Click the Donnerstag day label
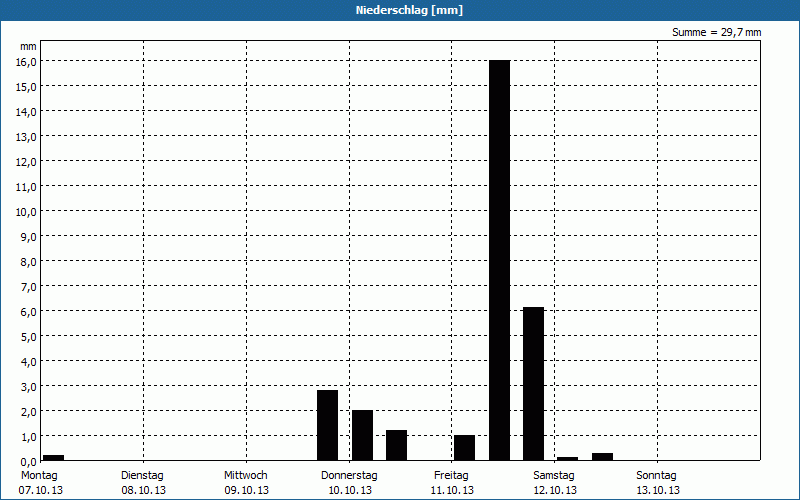 pos(349,476)
